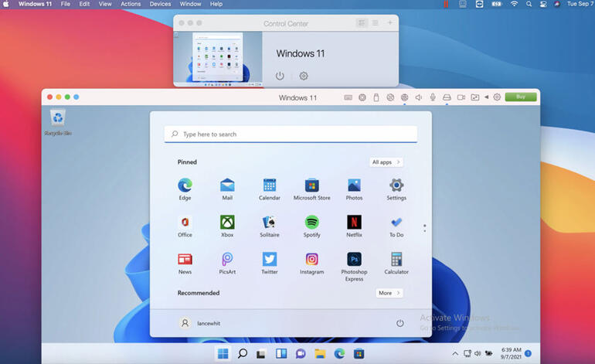Select the Windows 11 thumbnail in Control Center
Screen dimensions: 595x364
tap(218, 59)
